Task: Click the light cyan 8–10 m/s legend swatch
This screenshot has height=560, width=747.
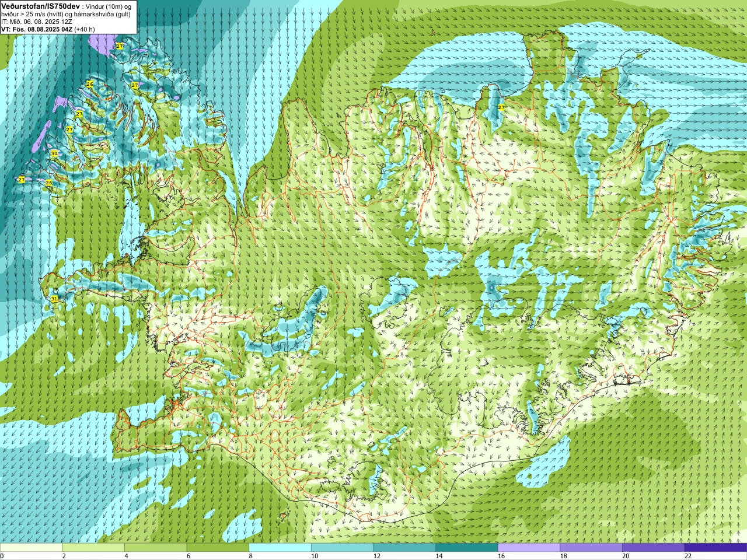Action: pos(280,548)
